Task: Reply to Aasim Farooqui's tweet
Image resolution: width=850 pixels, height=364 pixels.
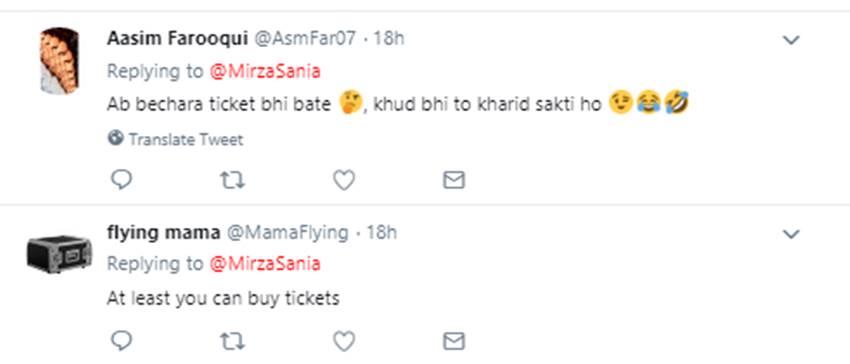Action: (121, 180)
